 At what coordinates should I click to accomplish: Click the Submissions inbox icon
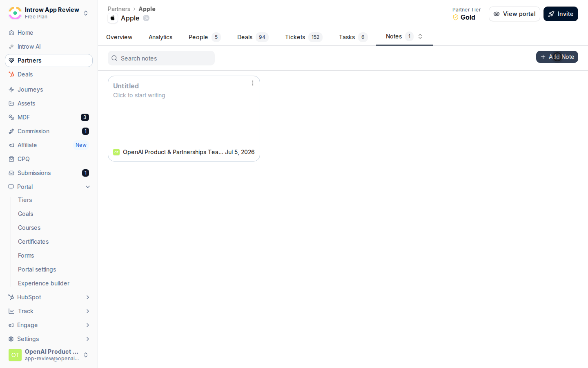click(x=11, y=173)
